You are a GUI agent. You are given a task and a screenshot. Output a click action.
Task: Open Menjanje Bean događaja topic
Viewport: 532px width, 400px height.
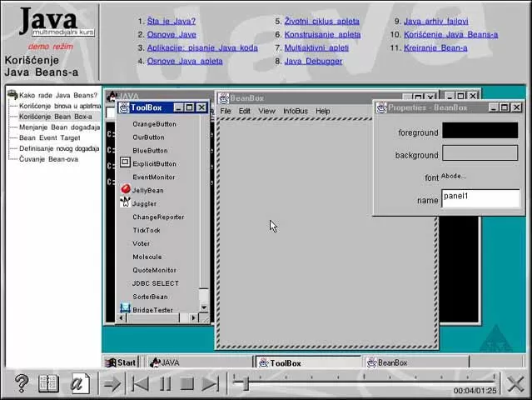59,127
